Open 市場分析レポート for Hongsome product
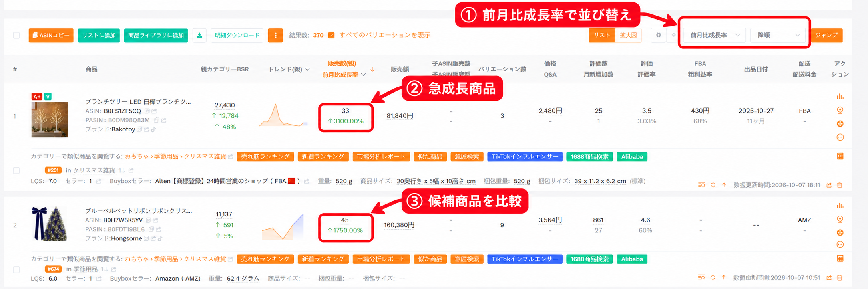 (x=381, y=259)
